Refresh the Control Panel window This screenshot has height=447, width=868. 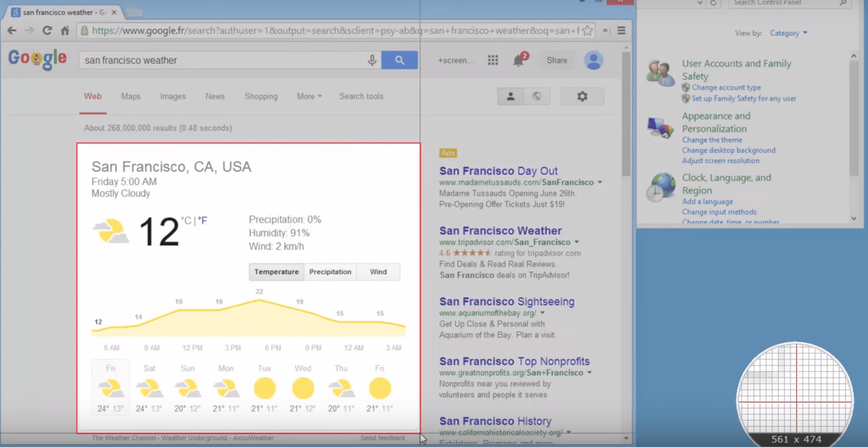tap(713, 3)
